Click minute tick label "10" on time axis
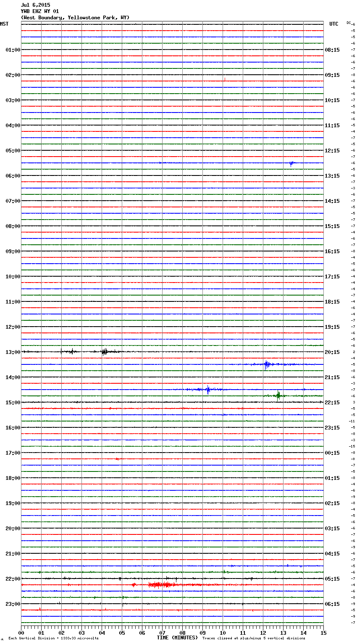 point(223,633)
